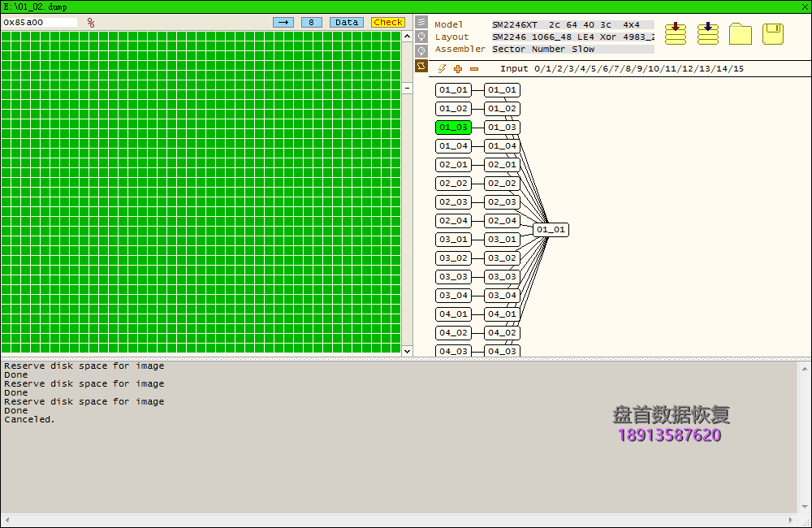Select middle-column node 02_04
The image size is (812, 528).
(x=502, y=221)
